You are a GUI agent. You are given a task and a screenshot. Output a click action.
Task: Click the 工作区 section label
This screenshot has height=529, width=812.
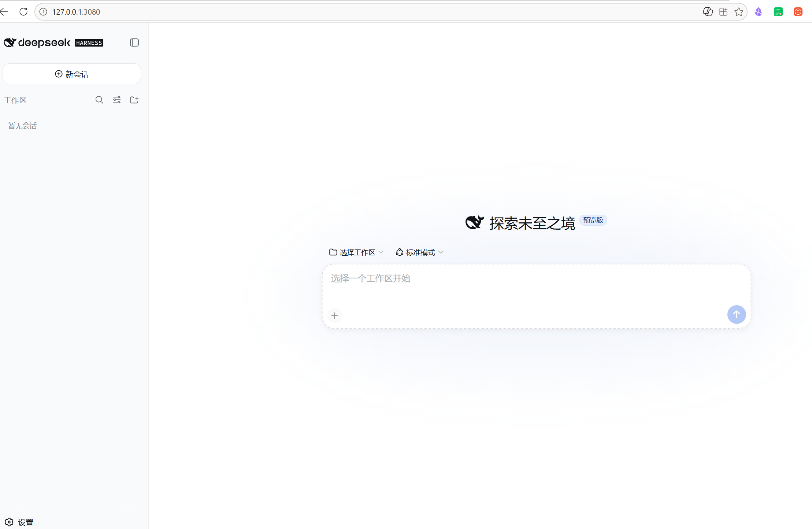(15, 100)
